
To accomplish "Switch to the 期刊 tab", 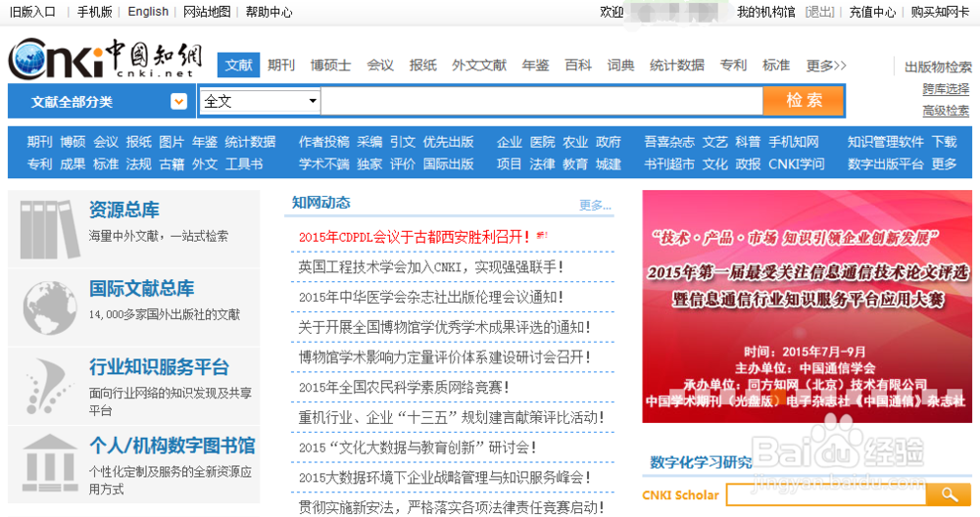I will (x=281, y=65).
